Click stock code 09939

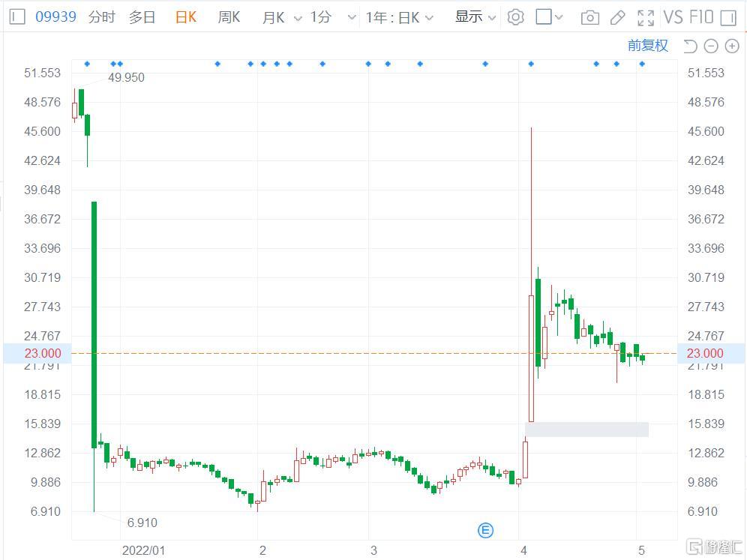click(56, 16)
